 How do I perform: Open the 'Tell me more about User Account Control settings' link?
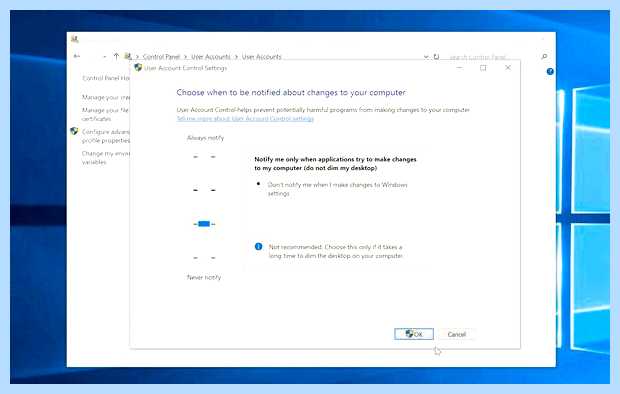tap(245, 118)
